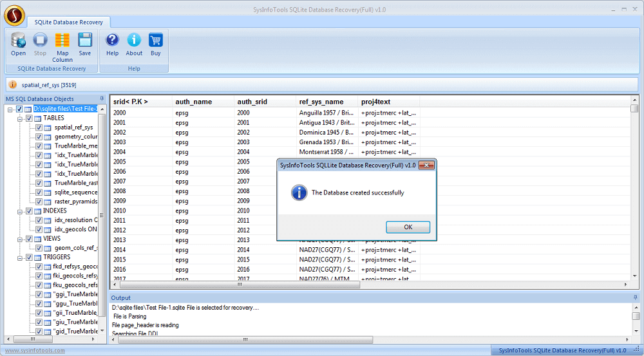
Task: Click the idx_resolution index icon
Action: click(x=48, y=220)
